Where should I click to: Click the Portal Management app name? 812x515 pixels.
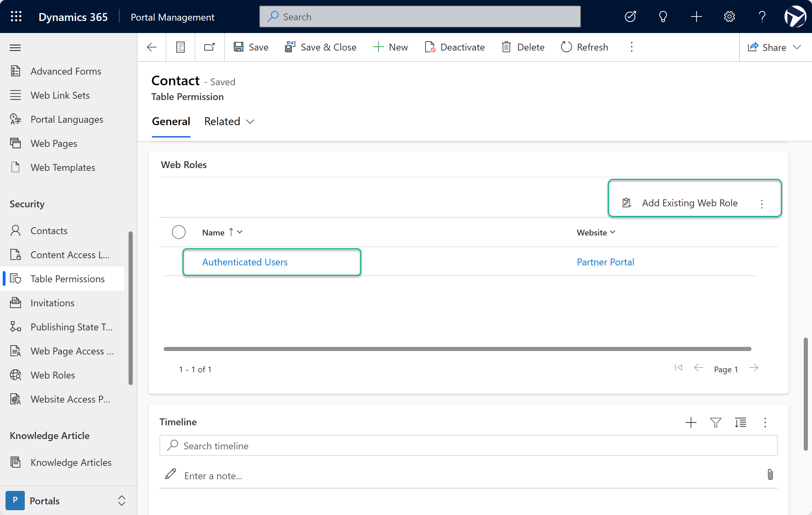173,17
